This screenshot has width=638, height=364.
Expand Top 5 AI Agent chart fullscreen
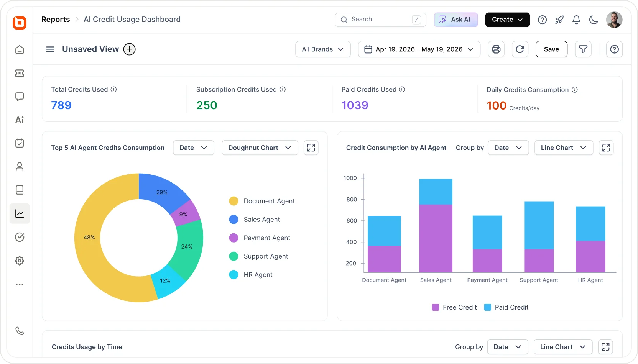point(311,148)
